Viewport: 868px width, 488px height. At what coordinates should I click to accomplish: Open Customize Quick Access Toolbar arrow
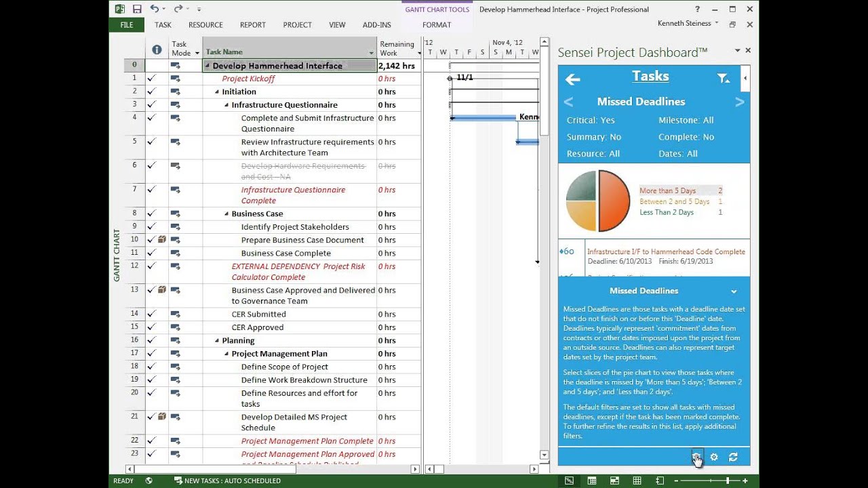click(x=199, y=9)
